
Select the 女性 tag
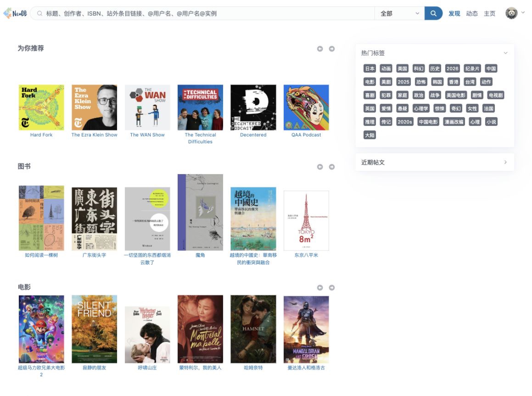pos(472,109)
